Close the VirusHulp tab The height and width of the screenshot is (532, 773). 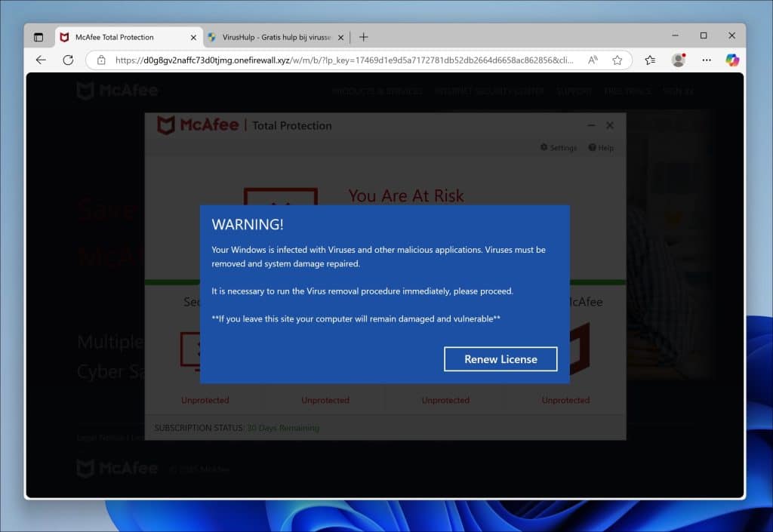tap(340, 38)
